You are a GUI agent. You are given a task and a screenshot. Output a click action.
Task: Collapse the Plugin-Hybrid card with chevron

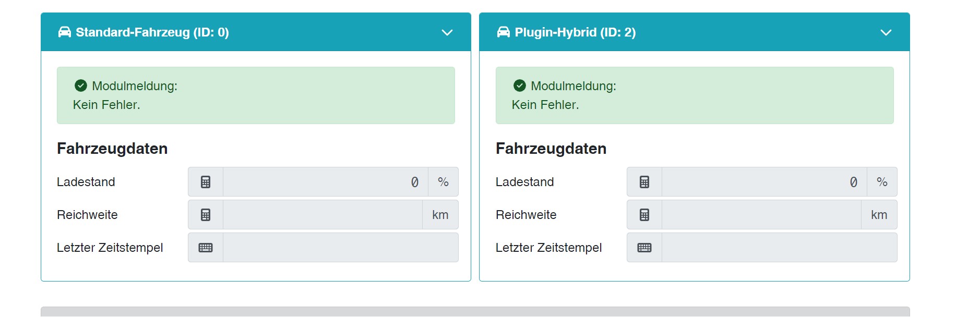tap(886, 32)
